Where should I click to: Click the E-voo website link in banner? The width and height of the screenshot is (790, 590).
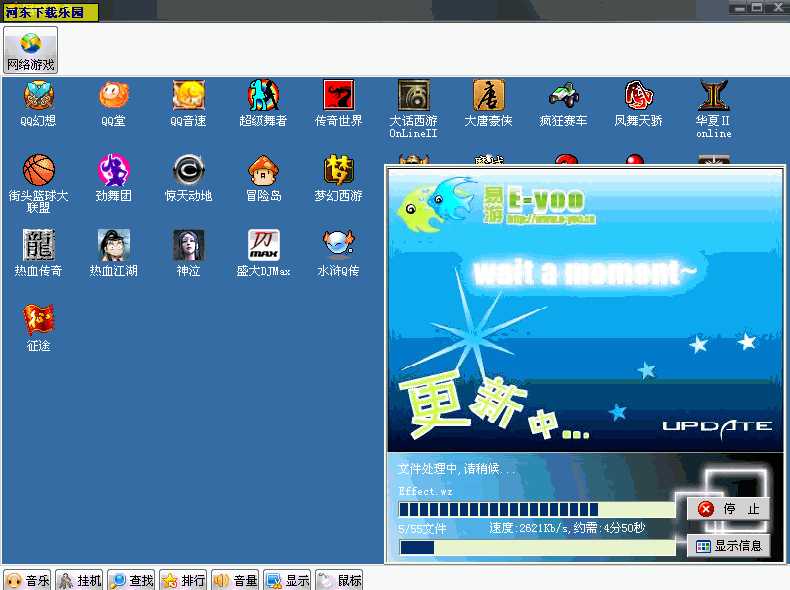[x=550, y=219]
